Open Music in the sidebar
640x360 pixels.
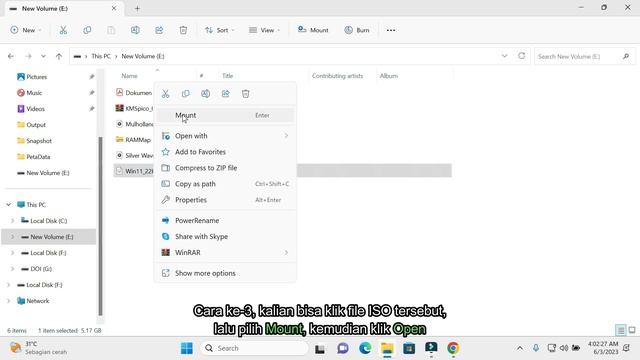34,93
